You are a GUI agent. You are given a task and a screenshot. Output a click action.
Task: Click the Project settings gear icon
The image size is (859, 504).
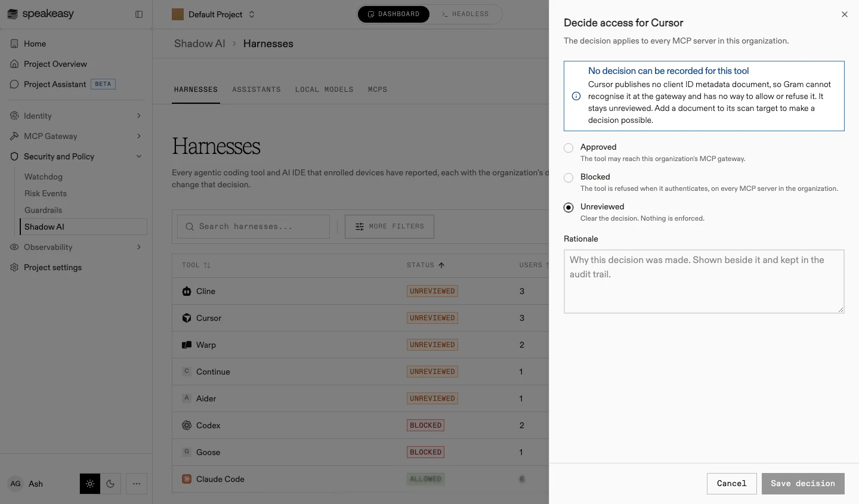click(14, 267)
